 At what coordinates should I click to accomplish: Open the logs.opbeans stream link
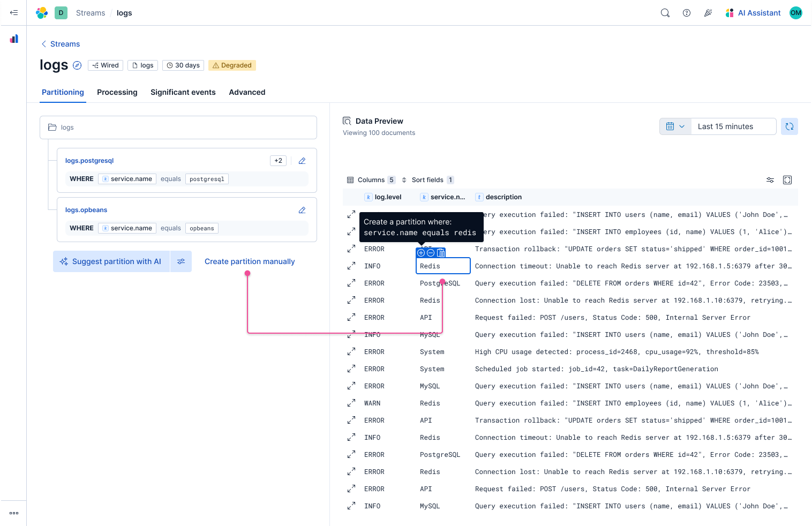click(x=86, y=210)
